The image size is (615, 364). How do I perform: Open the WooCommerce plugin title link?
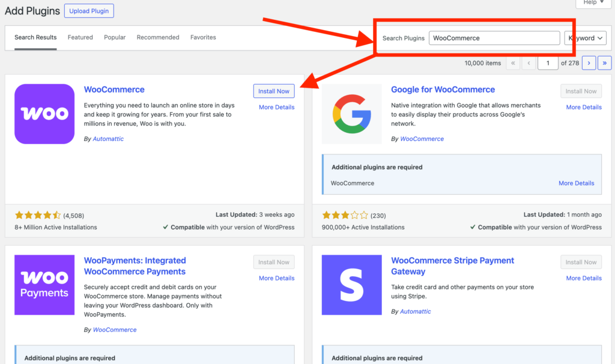(x=114, y=89)
